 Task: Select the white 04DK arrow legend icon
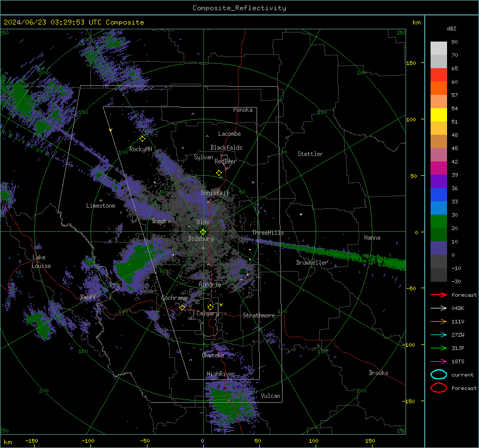tap(439, 308)
